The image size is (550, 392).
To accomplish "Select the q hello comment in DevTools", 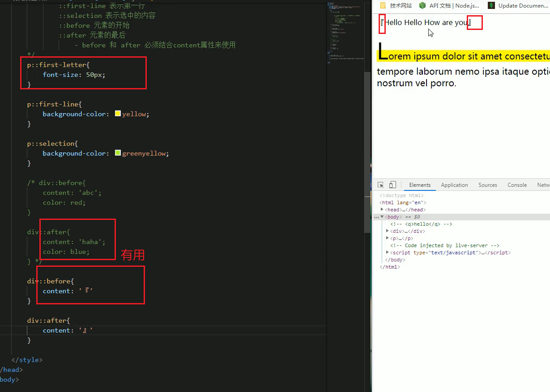I will coord(421,224).
